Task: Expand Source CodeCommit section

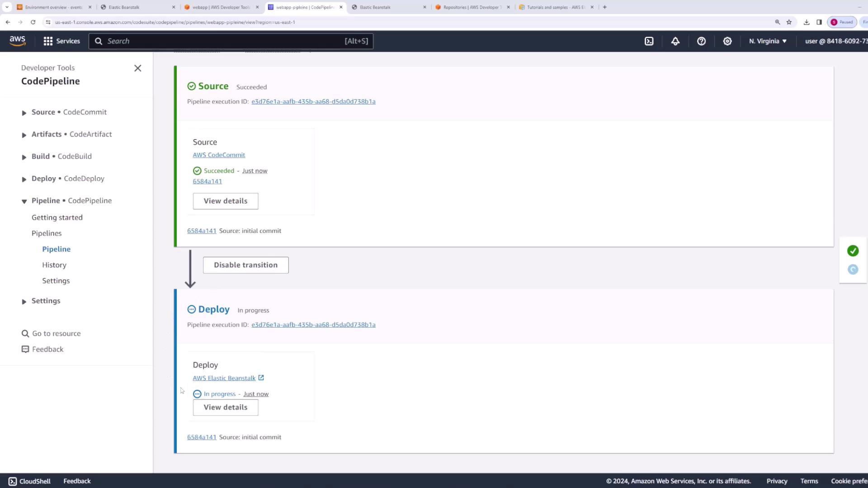Action: point(24,113)
